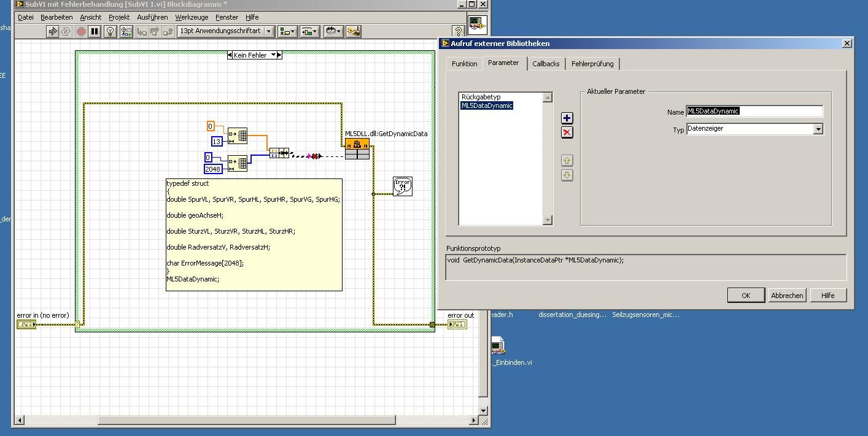Click the Run arrow in the toolbar
868x436 pixels.
click(53, 31)
